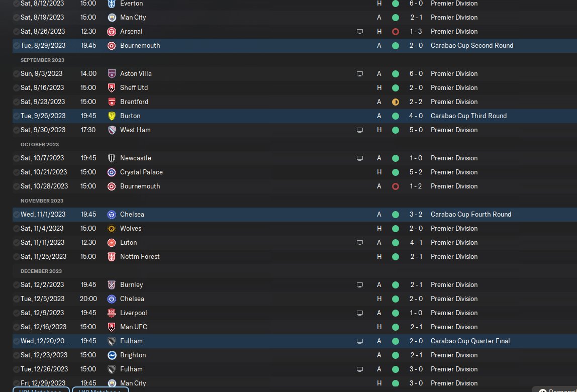This screenshot has height=392, width=577.
Task: Click the TV broadcast icon on Newcastle row
Action: point(360,158)
